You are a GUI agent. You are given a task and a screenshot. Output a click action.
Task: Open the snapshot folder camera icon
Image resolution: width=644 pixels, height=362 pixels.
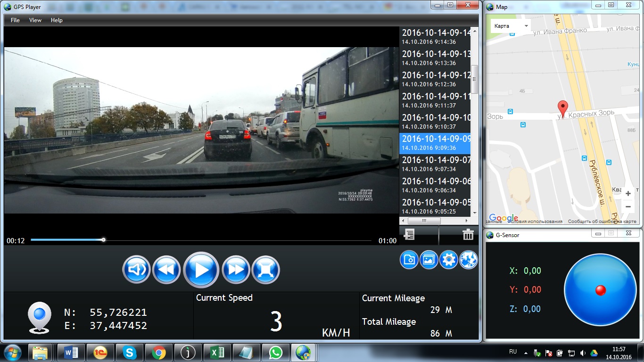click(x=409, y=260)
